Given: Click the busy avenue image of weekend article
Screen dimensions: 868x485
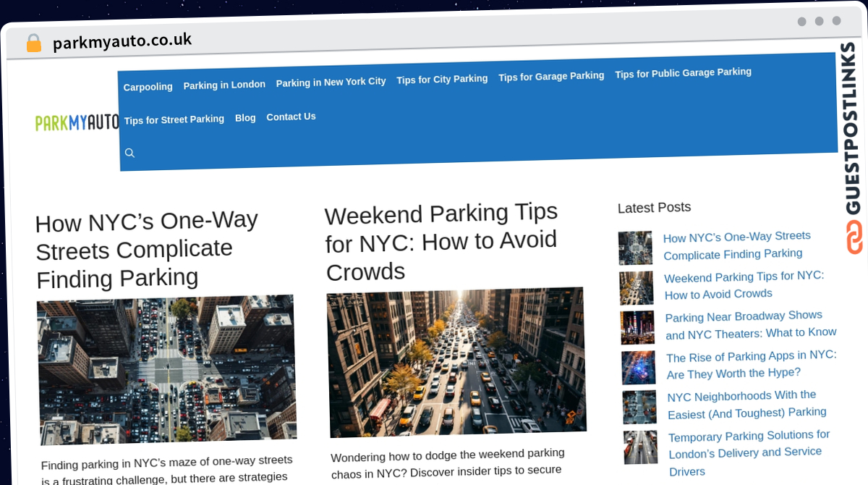Looking at the screenshot, I should click(x=456, y=361).
